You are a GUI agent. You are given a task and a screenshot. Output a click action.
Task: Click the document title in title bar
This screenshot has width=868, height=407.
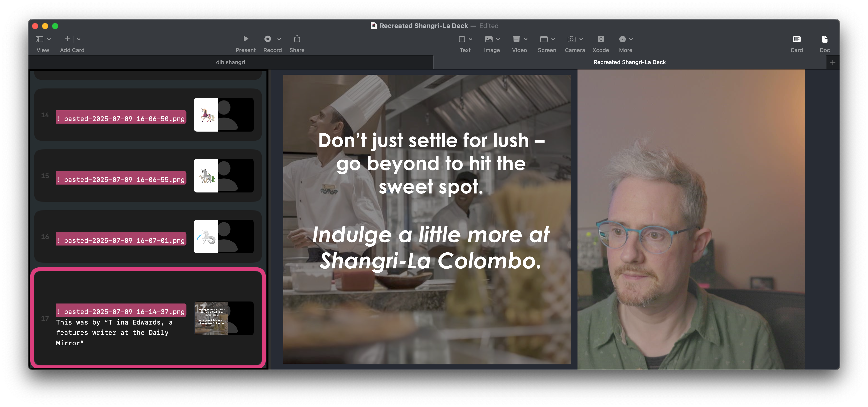tap(423, 26)
